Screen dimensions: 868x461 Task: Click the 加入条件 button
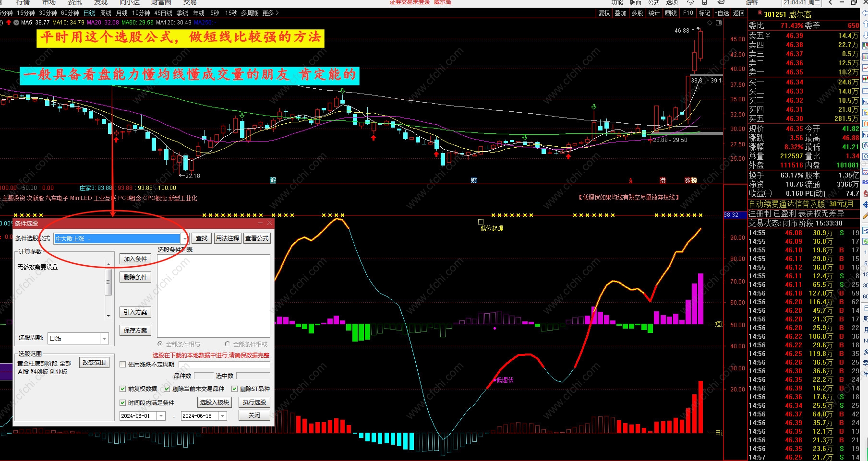coord(135,259)
